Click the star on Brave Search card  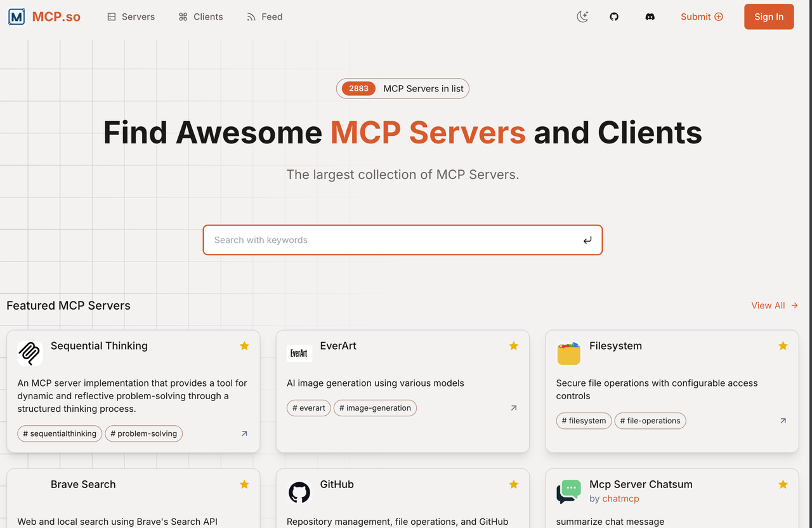point(244,484)
